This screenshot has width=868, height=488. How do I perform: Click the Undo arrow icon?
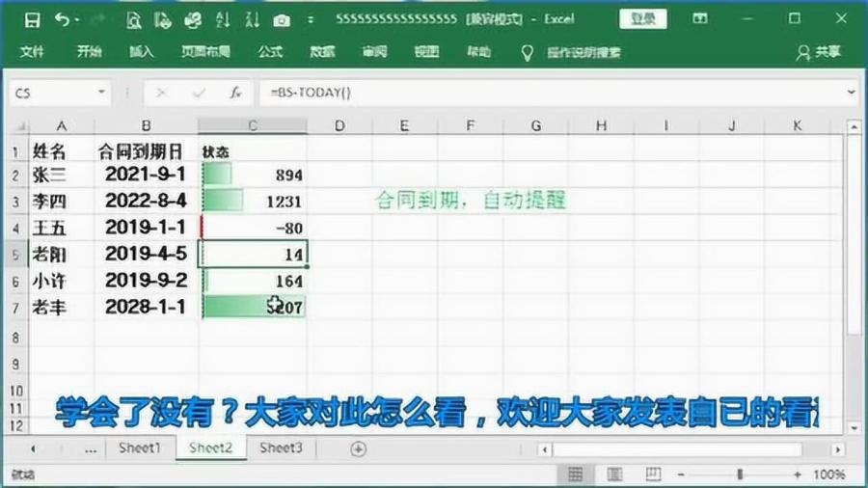(62, 20)
